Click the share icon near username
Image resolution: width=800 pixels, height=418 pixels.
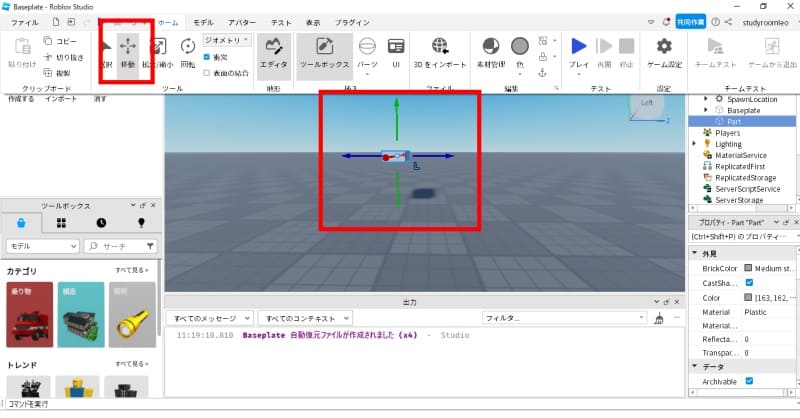728,22
